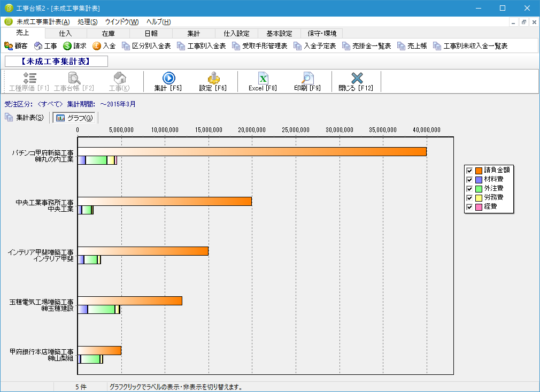Click 集計期間 ～2015年3月 text
Viewport: 540px width, 392px height.
[x=101, y=104]
